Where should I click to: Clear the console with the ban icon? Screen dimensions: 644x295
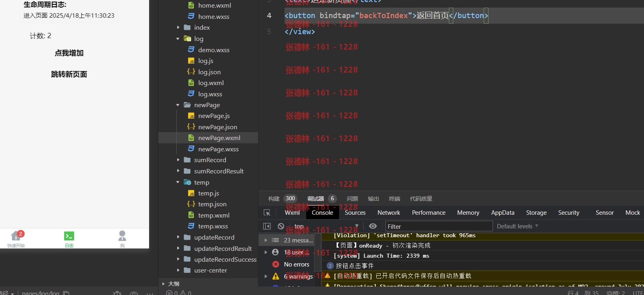tap(281, 226)
